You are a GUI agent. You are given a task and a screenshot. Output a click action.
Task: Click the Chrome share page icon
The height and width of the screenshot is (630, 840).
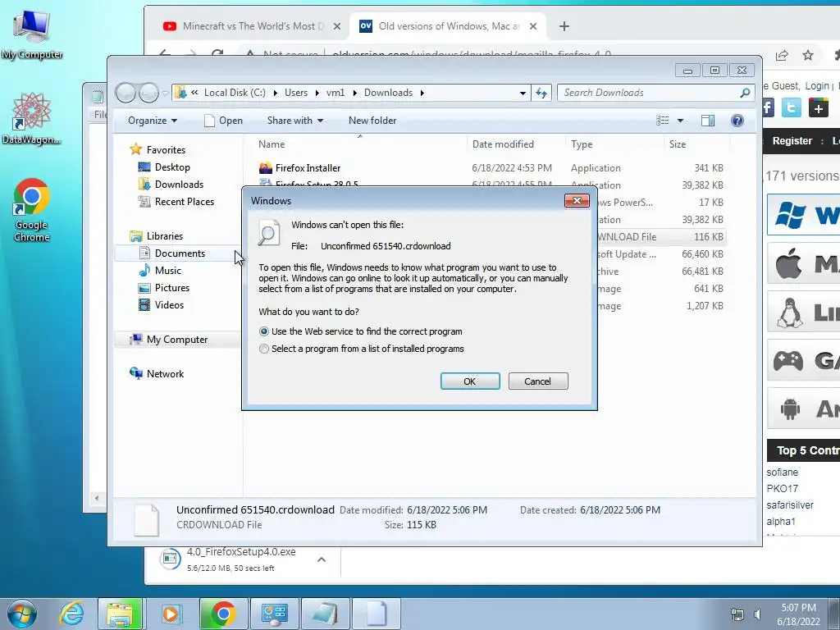coord(782,55)
